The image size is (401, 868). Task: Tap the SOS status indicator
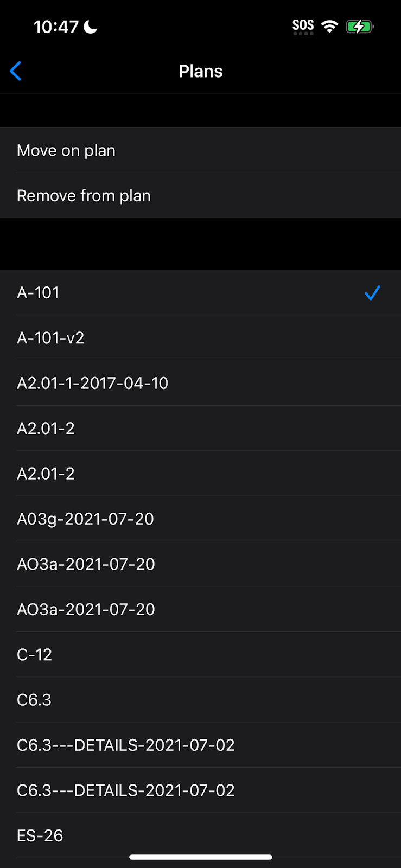coord(303,26)
